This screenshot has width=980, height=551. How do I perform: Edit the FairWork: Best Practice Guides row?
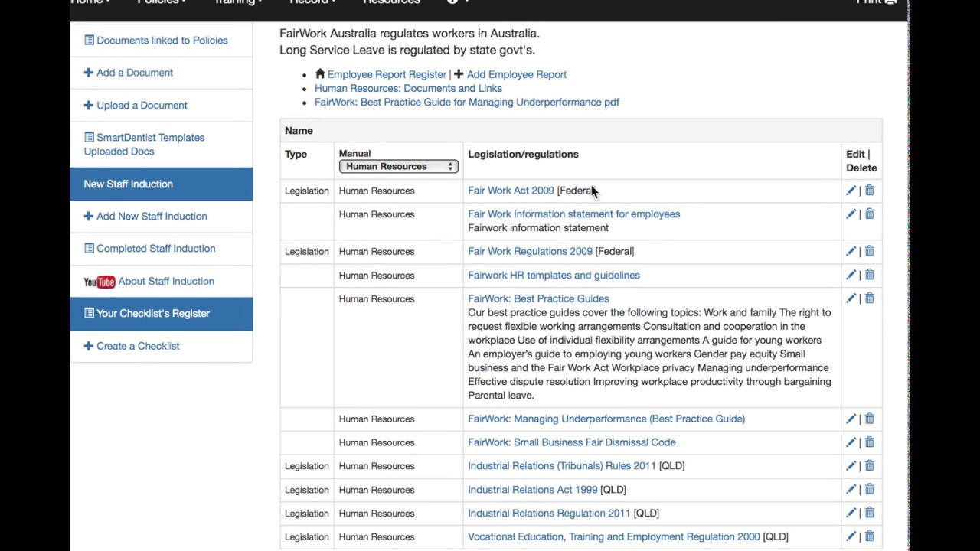pyautogui.click(x=851, y=298)
